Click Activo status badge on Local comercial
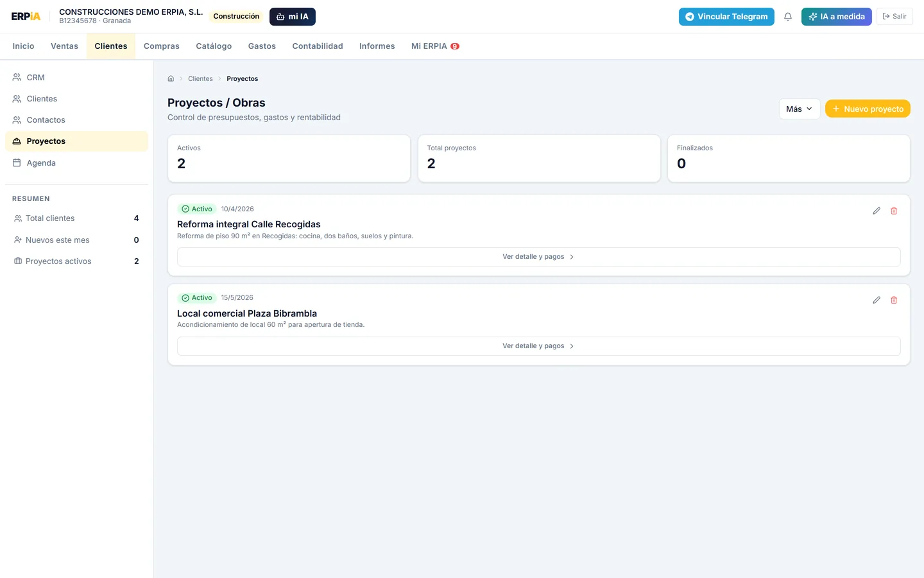 coord(197,298)
